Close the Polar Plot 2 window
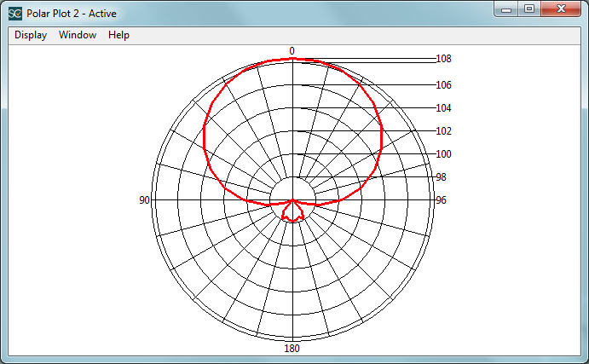Image resolution: width=589 pixels, height=364 pixels. point(561,9)
